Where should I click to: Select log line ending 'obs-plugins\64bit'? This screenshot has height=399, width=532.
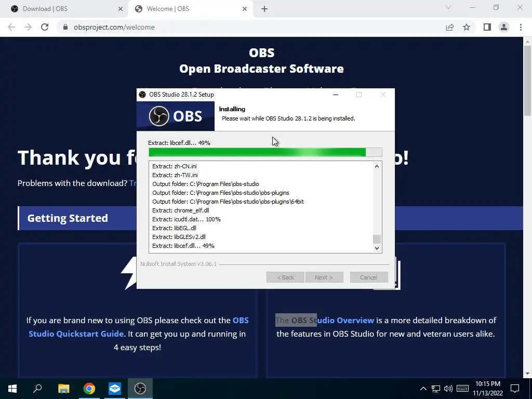point(228,202)
